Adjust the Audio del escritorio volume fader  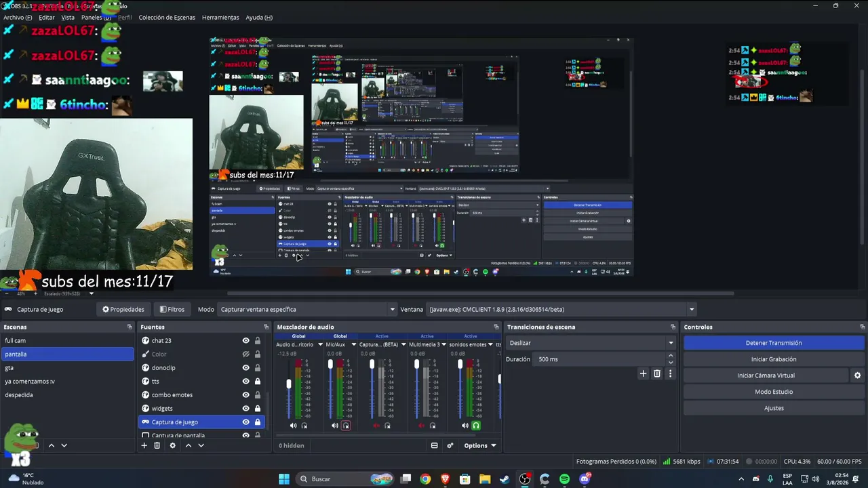click(288, 384)
